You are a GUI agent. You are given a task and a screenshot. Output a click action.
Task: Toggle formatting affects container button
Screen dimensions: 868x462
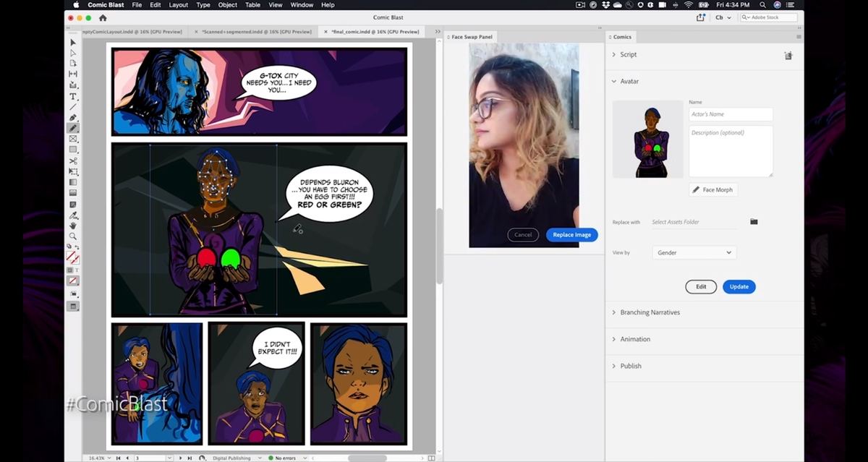click(x=70, y=270)
